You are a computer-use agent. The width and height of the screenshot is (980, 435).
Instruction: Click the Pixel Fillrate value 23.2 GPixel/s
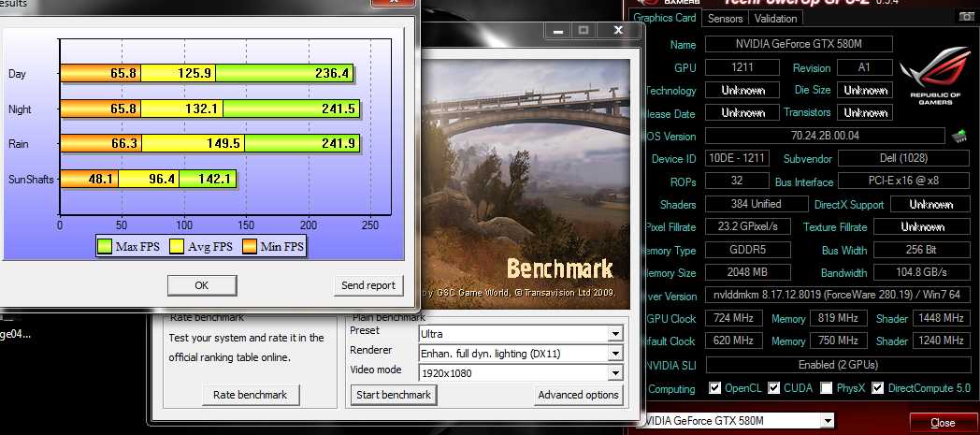[747, 227]
